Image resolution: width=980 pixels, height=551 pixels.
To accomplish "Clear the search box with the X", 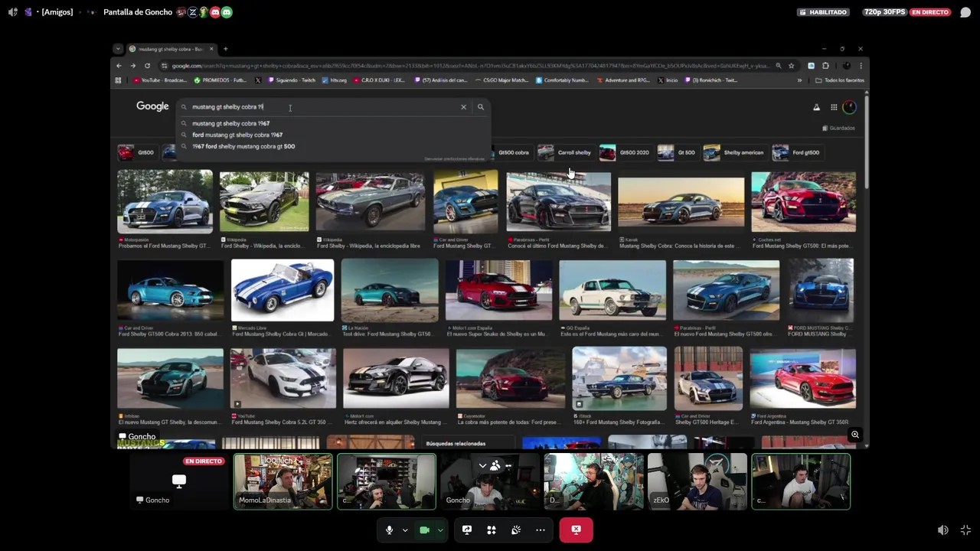I will (x=463, y=107).
